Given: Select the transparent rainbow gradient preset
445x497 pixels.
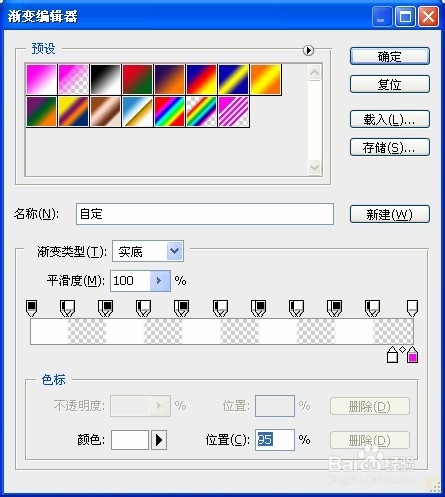Looking at the screenshot, I should pyautogui.click(x=202, y=112).
